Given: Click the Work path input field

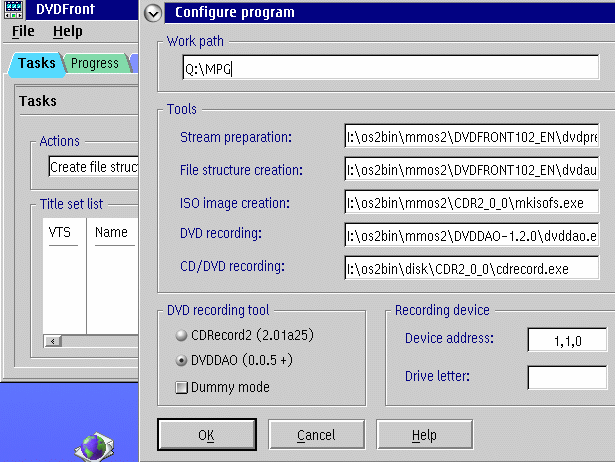Looking at the screenshot, I should point(391,67).
